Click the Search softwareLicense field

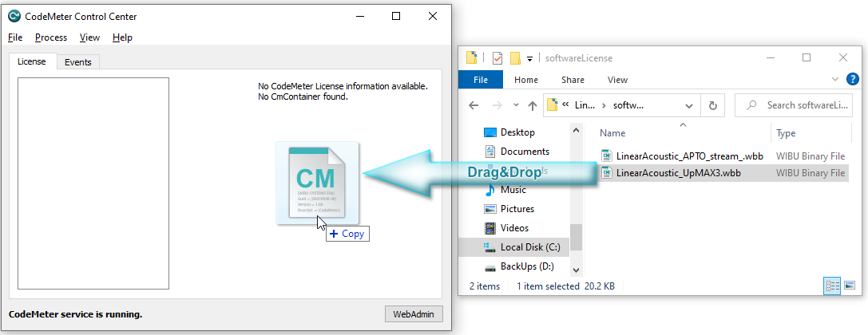(x=793, y=105)
